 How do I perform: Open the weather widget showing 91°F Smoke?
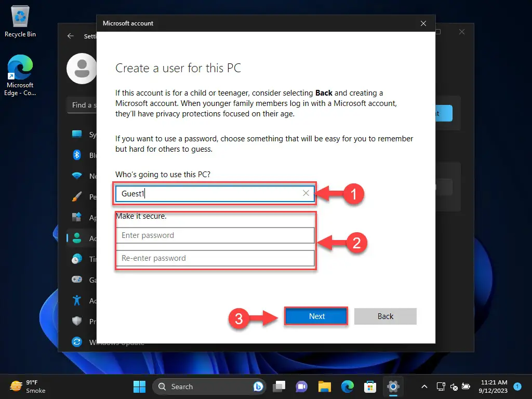click(x=28, y=387)
